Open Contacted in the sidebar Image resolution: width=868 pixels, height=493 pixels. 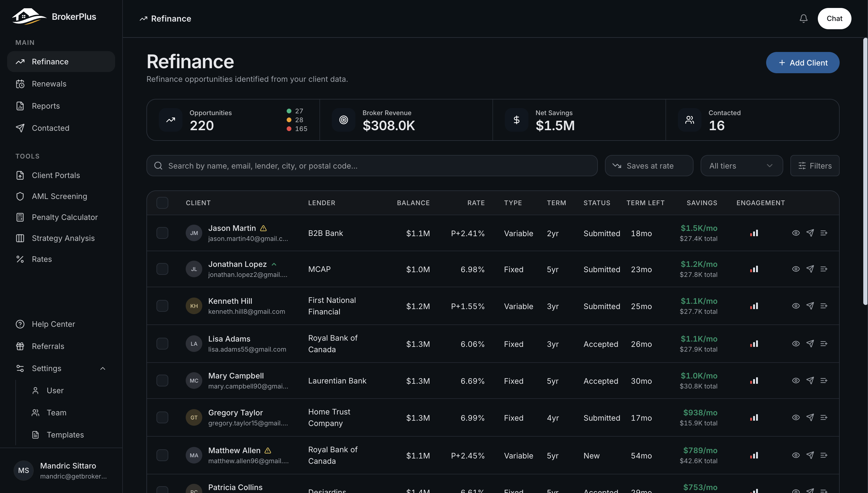click(61, 128)
